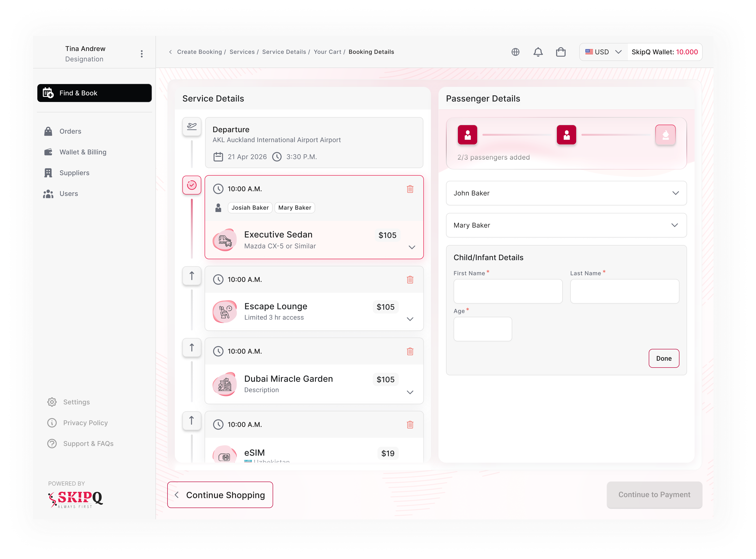Go back using the breadcrumb arrow
This screenshot has width=756, height=559.
pos(170,52)
